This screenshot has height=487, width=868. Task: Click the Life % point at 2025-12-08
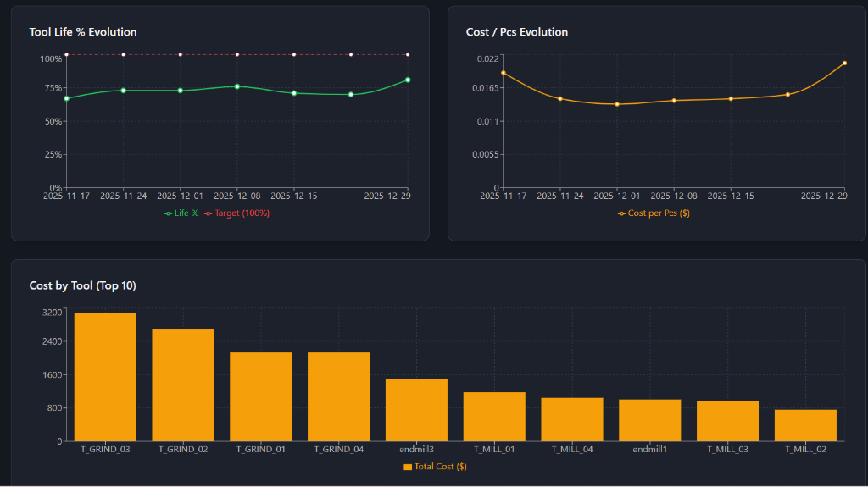point(237,86)
